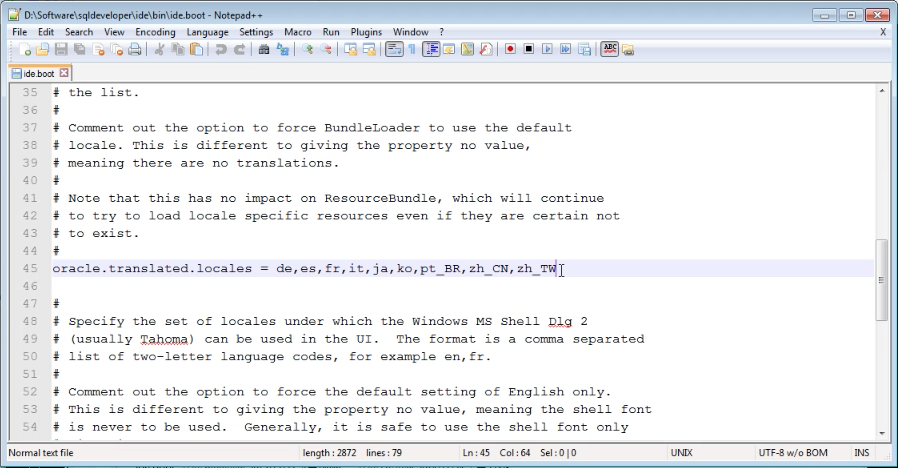The width and height of the screenshot is (898, 468).
Task: Toggle synchronized vertical scrolling
Action: click(x=350, y=50)
